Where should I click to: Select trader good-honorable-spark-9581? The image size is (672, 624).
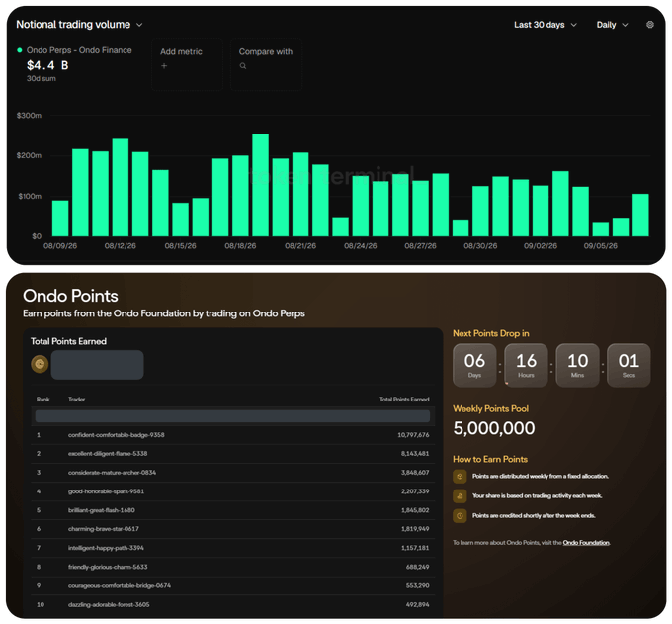106,491
